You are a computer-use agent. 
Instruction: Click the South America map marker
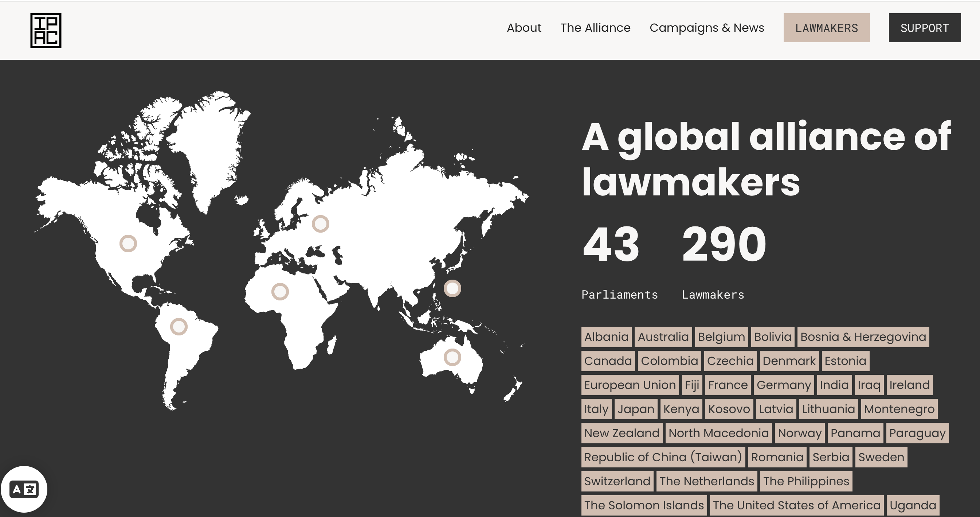[179, 326]
